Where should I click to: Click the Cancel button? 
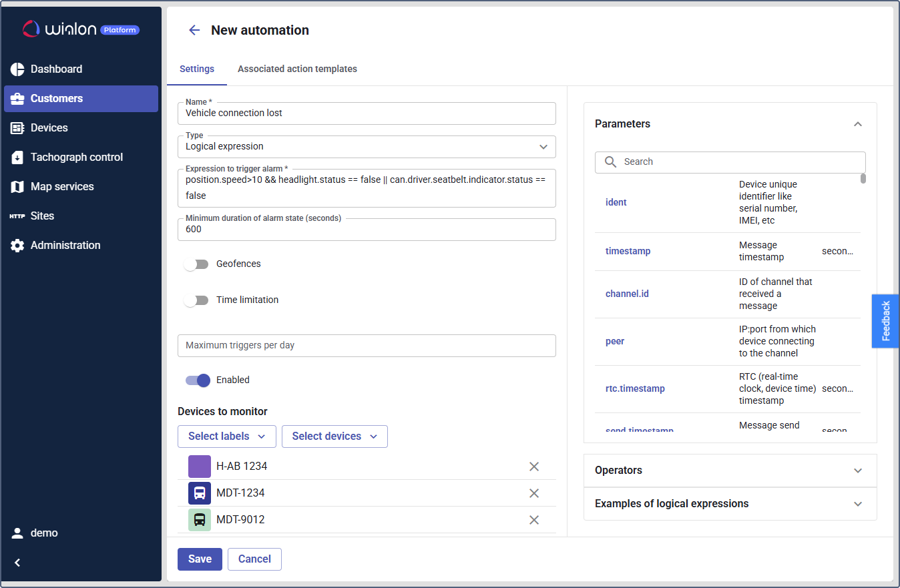(254, 559)
